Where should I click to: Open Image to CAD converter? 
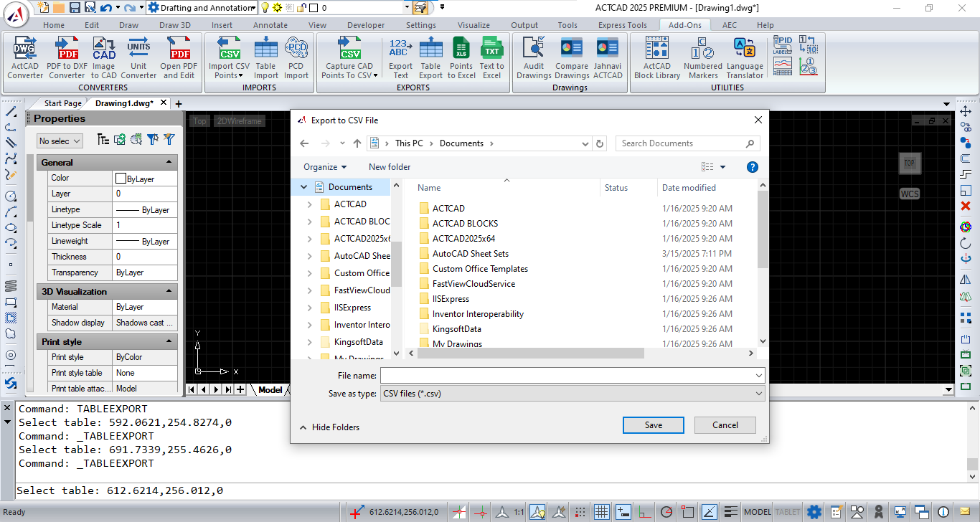pyautogui.click(x=103, y=57)
